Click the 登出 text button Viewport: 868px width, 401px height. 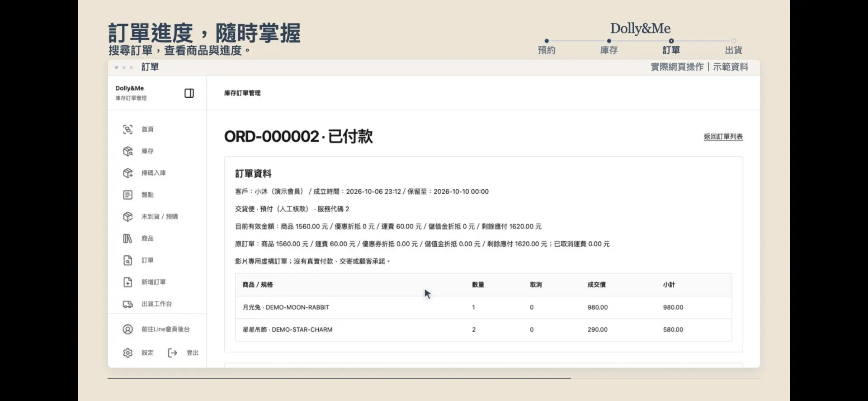click(x=193, y=353)
